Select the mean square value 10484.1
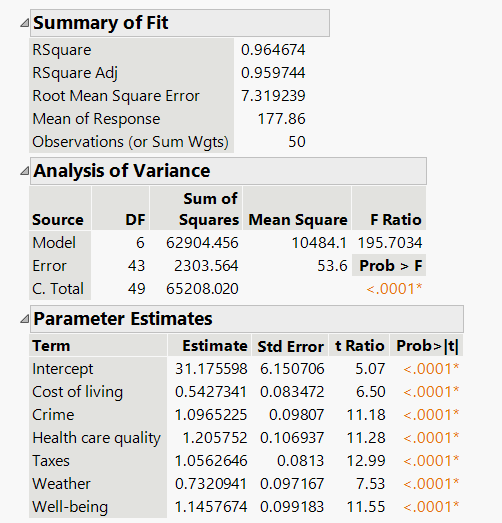 point(319,242)
